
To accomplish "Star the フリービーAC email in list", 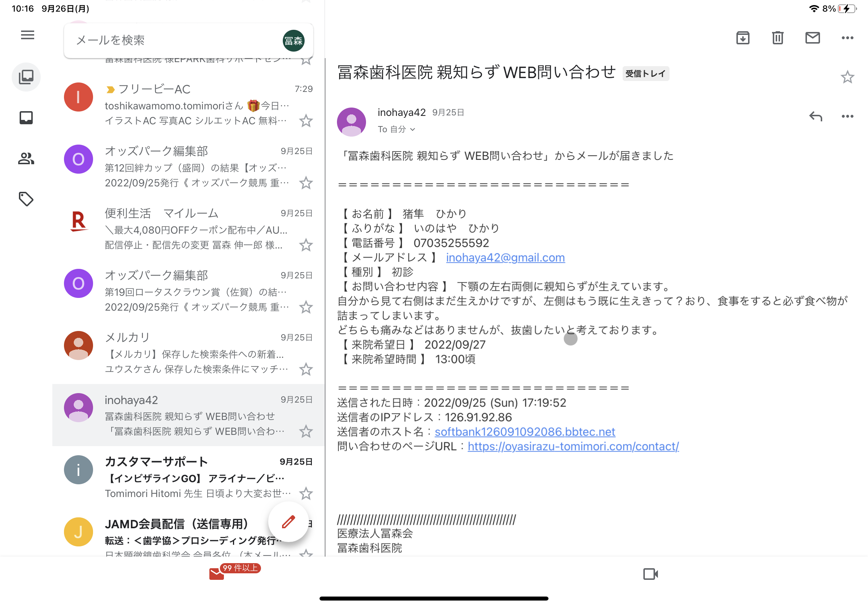I will [306, 121].
